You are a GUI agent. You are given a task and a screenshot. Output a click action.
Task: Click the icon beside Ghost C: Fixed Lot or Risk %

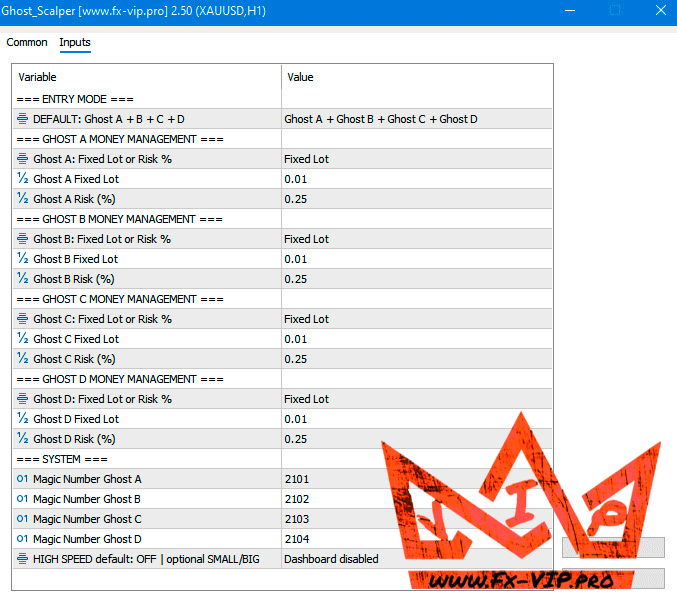22,319
